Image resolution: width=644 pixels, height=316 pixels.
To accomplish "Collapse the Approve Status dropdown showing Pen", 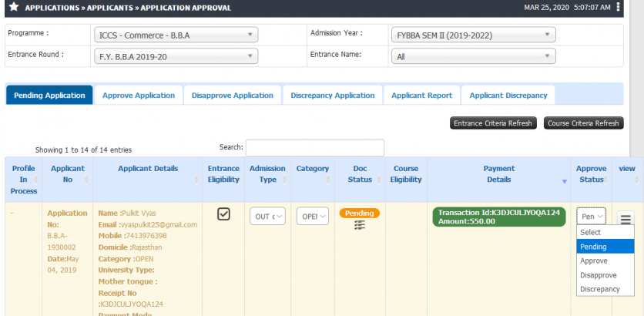I will click(591, 216).
